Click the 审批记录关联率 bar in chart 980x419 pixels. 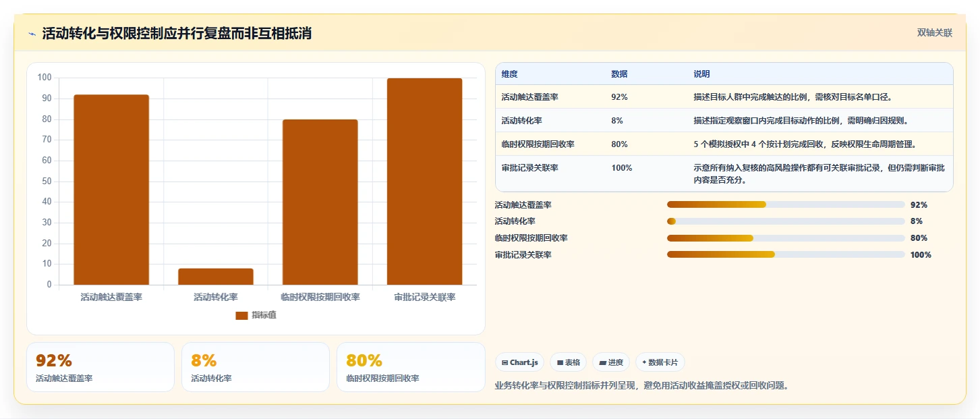[x=424, y=181]
